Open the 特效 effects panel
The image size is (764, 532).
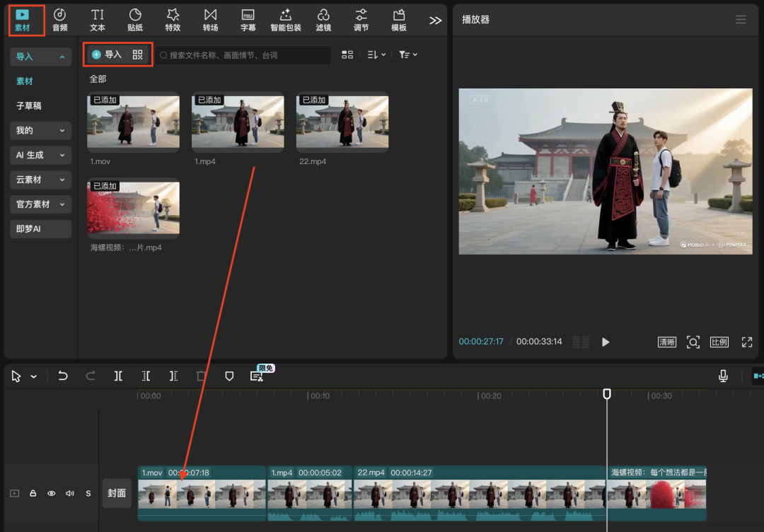click(x=173, y=20)
